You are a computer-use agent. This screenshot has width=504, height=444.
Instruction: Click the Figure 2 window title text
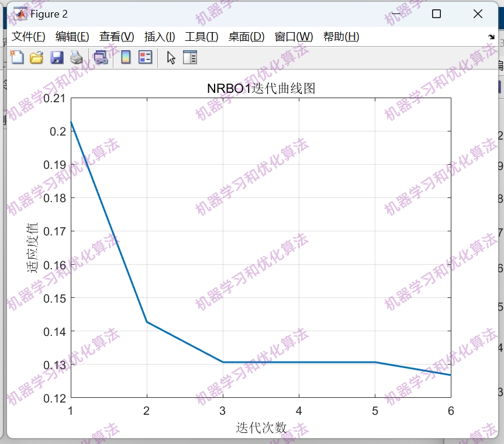49,14
